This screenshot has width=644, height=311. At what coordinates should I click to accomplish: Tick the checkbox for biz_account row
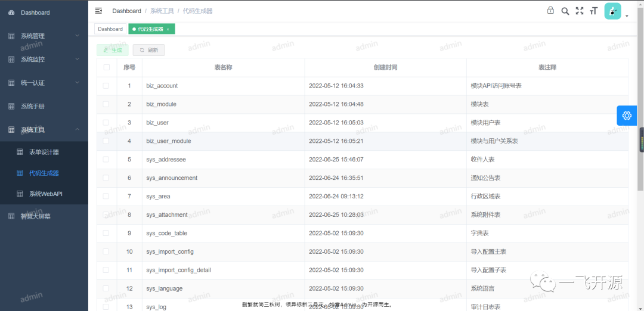[106, 86]
